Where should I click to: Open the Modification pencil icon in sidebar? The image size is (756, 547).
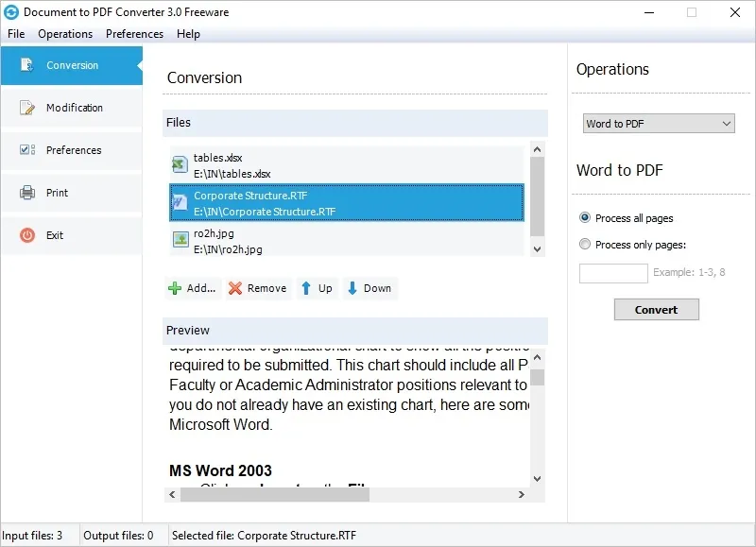[24, 108]
